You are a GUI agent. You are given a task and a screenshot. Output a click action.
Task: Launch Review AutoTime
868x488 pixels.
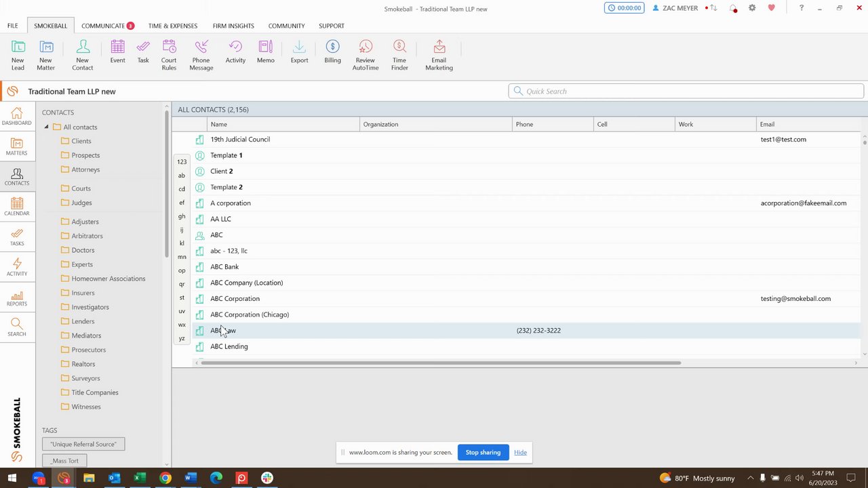pyautogui.click(x=366, y=55)
